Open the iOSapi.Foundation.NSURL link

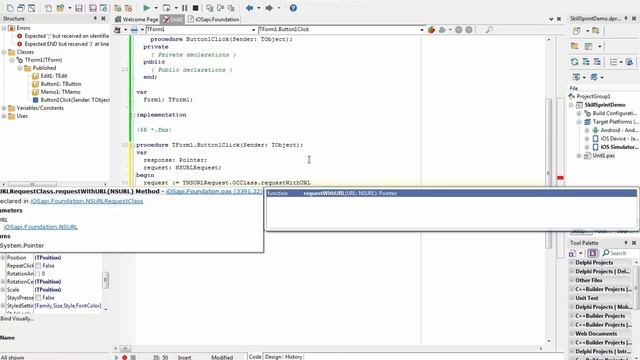[41, 227]
